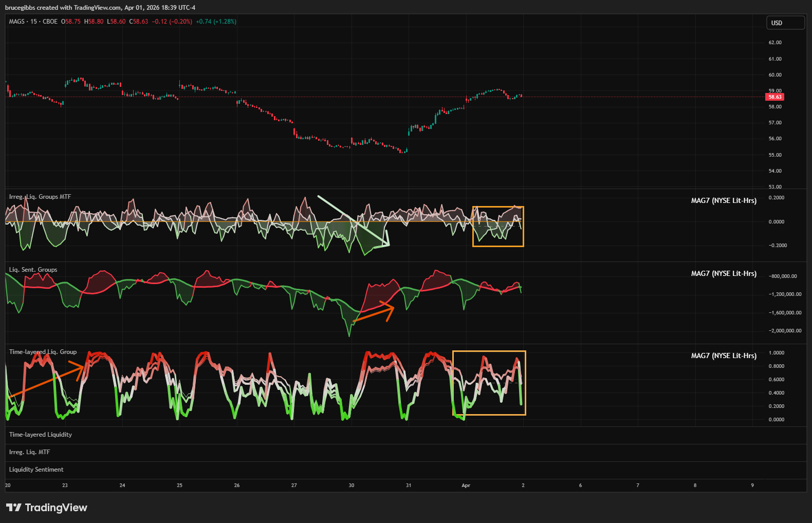
Task: Select orange arrow in Time-layered Liq. Group pane
Action: [x=46, y=381]
